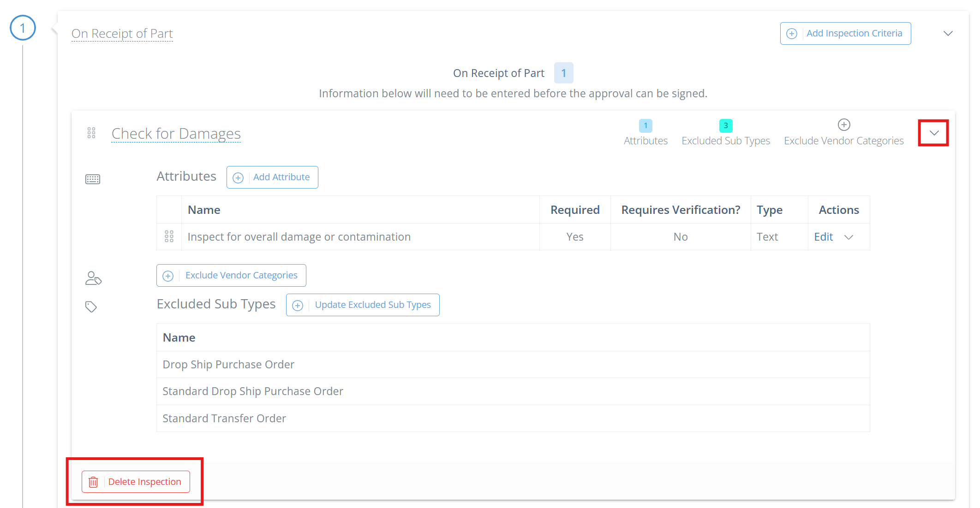Click the Exclude Vendor Categories outlined button
This screenshot has height=508, width=980.
click(231, 275)
